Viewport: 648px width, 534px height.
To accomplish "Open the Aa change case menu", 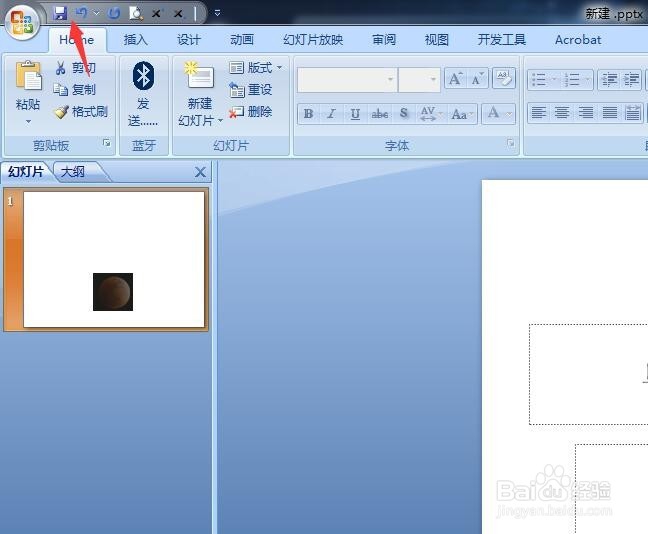I will pos(462,114).
